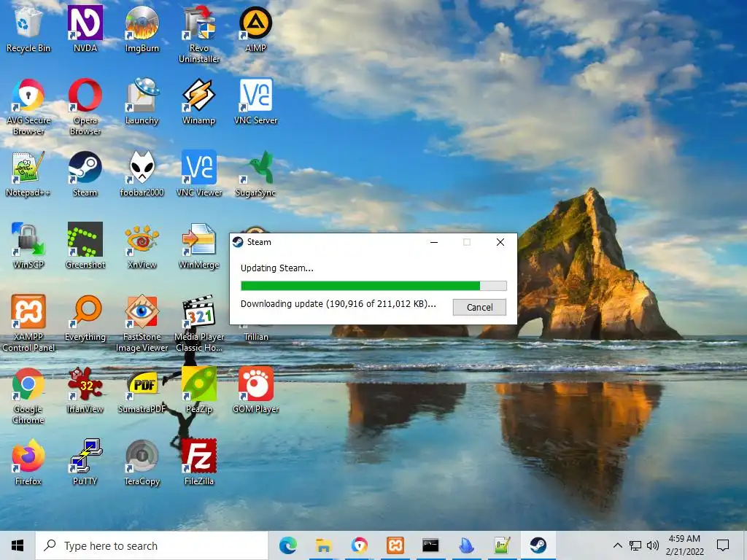
Task: Select the FileZilla desktop shortcut
Action: tap(199, 462)
